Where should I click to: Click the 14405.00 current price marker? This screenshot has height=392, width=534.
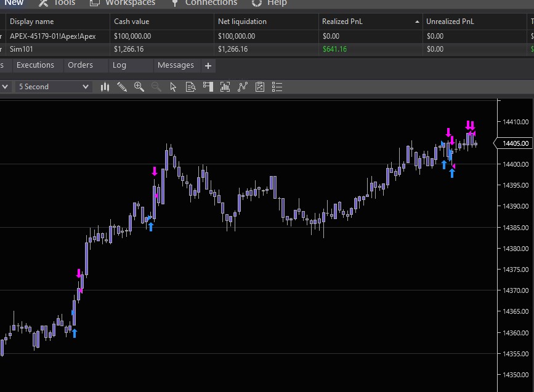pos(516,143)
